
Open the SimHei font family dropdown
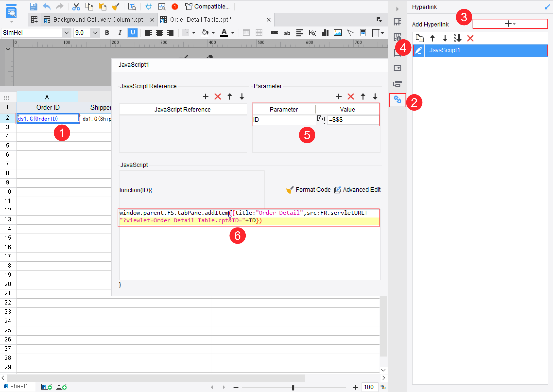coord(66,33)
